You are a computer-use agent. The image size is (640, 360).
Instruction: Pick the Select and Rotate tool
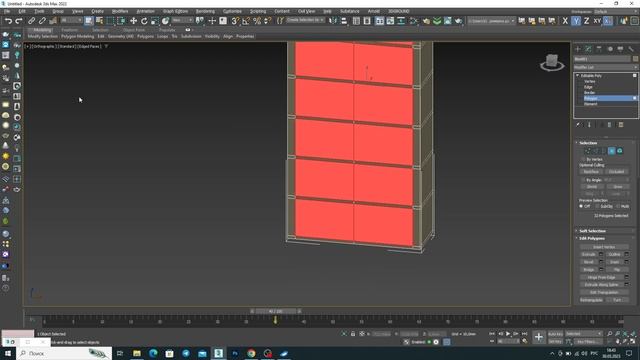click(144, 21)
